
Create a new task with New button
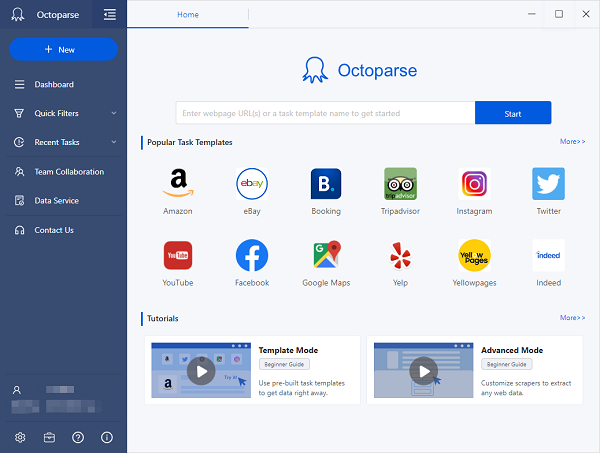click(x=64, y=49)
